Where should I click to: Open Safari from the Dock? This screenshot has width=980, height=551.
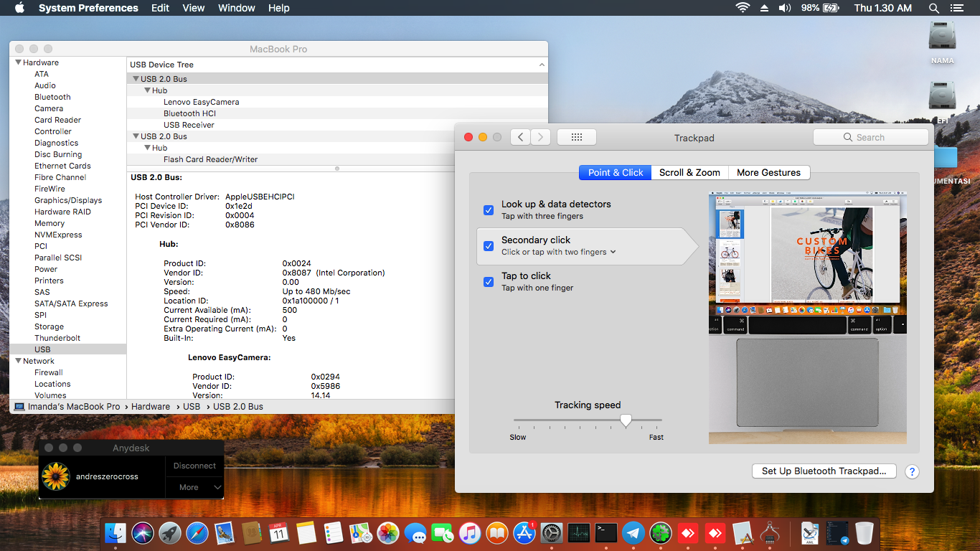click(197, 533)
